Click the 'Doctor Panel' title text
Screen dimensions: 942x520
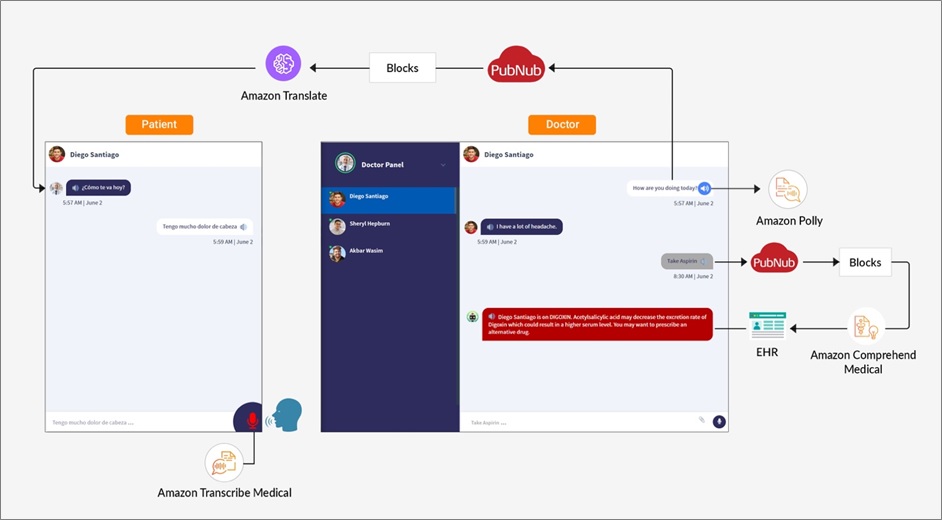coord(382,165)
